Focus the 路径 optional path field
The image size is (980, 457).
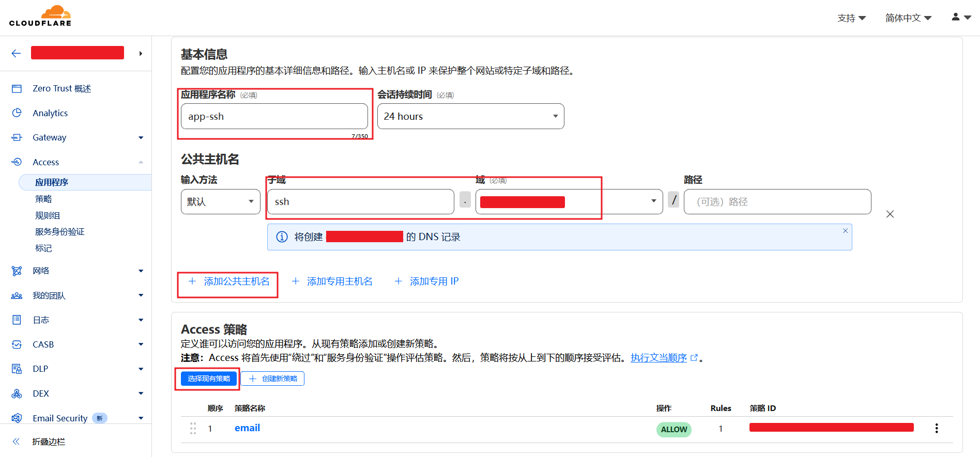click(777, 201)
